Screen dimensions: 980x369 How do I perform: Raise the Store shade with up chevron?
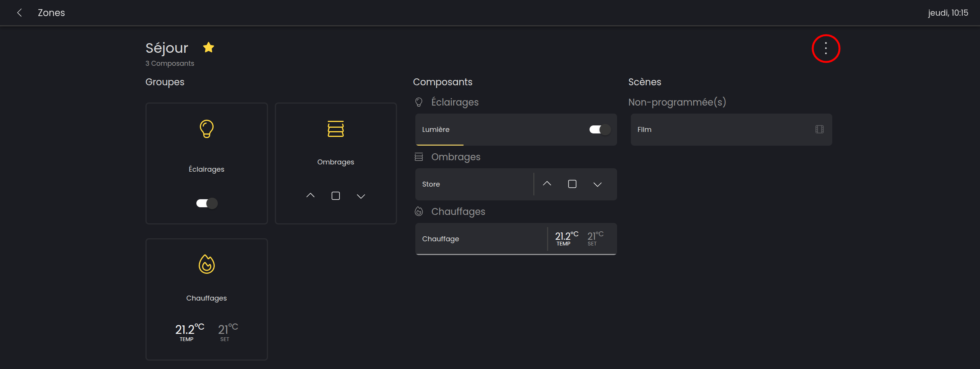[x=547, y=184]
